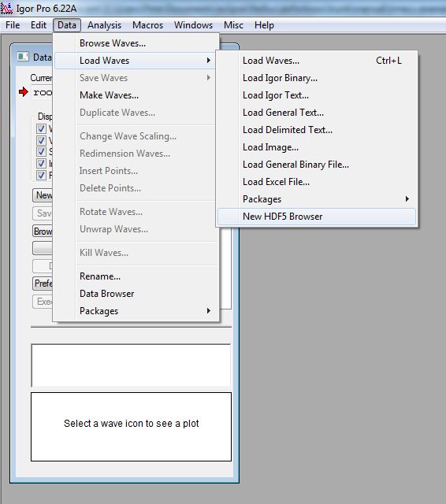Viewport: 446px width, 504px height.
Task: Select Unwrap Waves... item
Action: click(x=136, y=229)
